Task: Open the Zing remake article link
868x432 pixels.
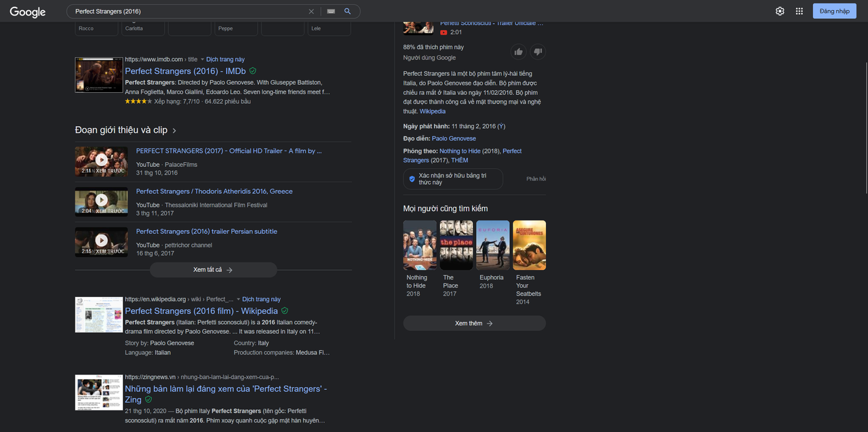Action: point(226,394)
